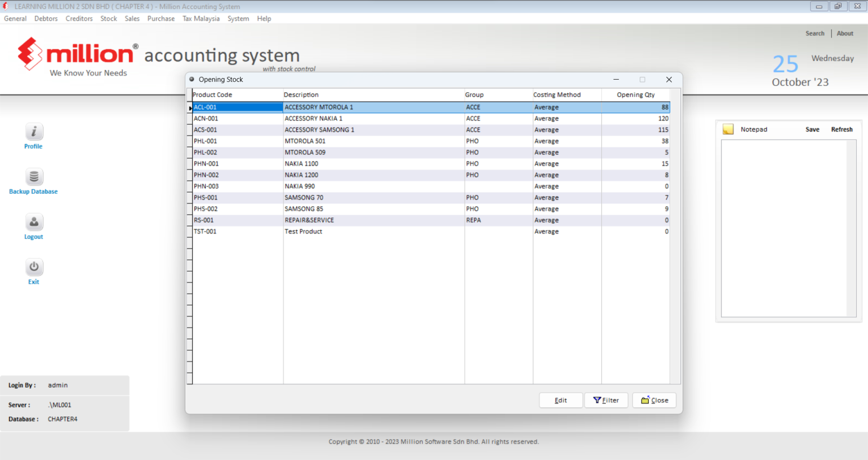Save the Notepad contents
This screenshot has height=460, width=868.
point(813,129)
